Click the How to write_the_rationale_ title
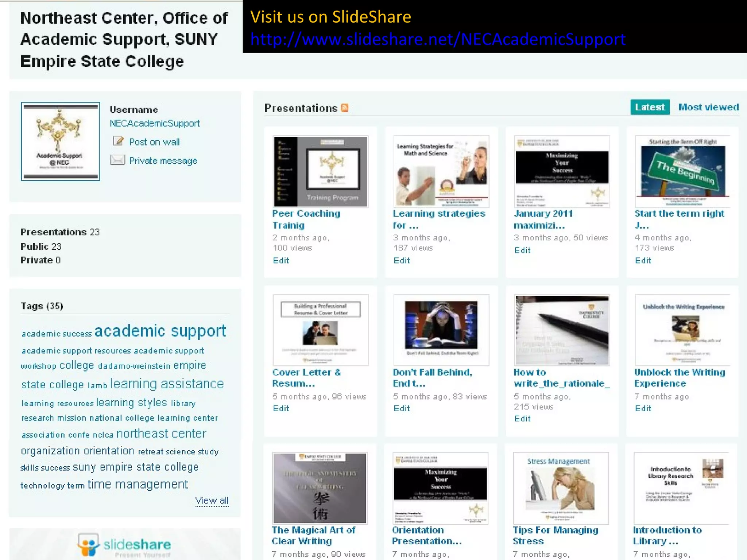 pos(562,378)
